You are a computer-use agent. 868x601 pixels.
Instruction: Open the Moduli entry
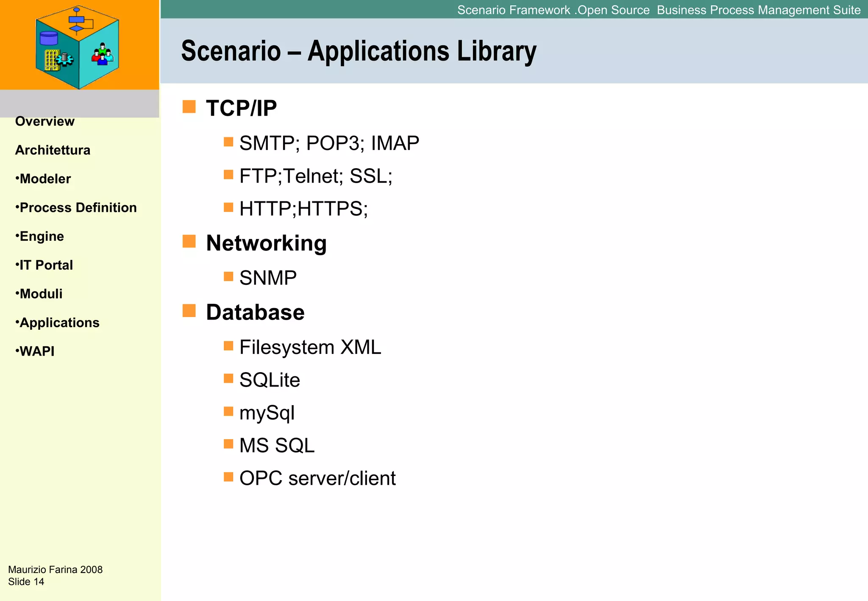(39, 294)
